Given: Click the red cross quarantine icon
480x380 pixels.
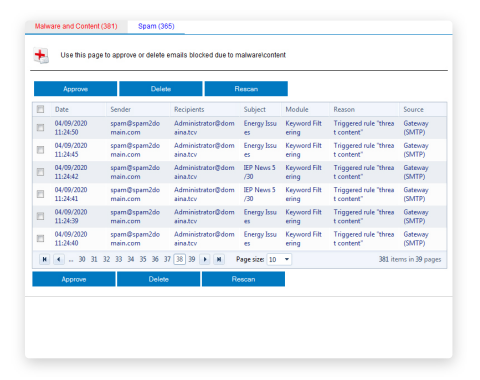Looking at the screenshot, I should pos(41,55).
